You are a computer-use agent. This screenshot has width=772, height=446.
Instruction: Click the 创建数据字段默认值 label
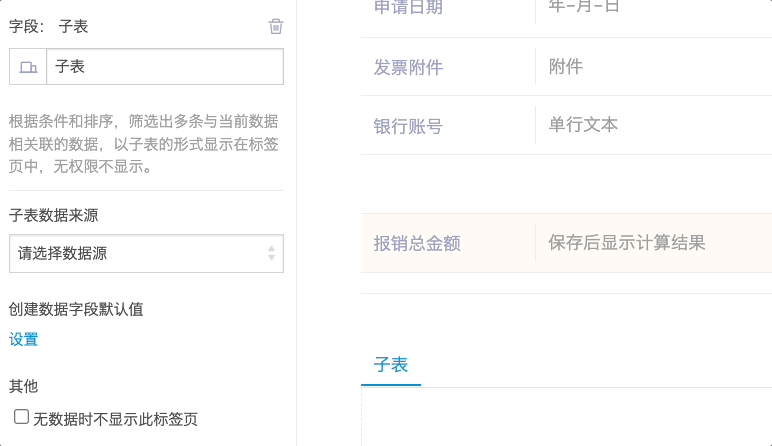coord(76,309)
